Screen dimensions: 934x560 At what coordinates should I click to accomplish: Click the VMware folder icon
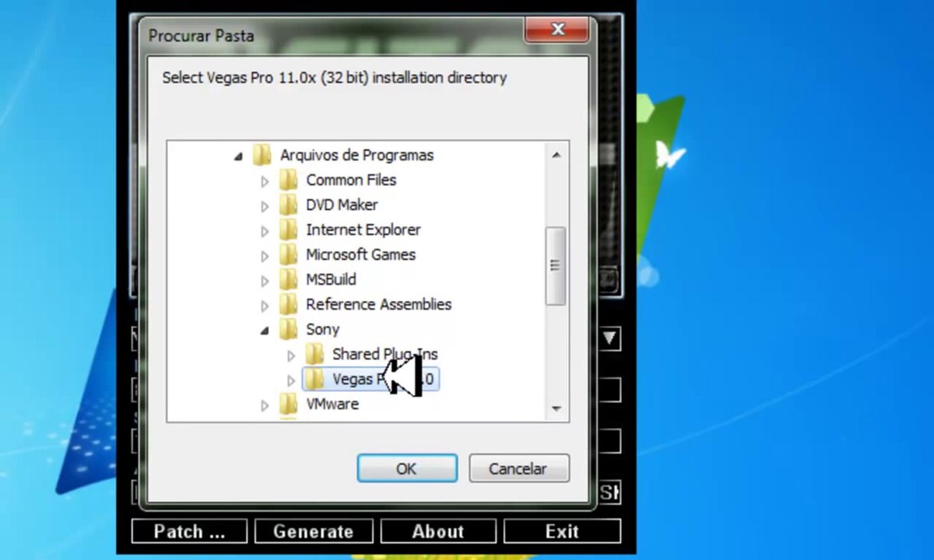(x=289, y=404)
